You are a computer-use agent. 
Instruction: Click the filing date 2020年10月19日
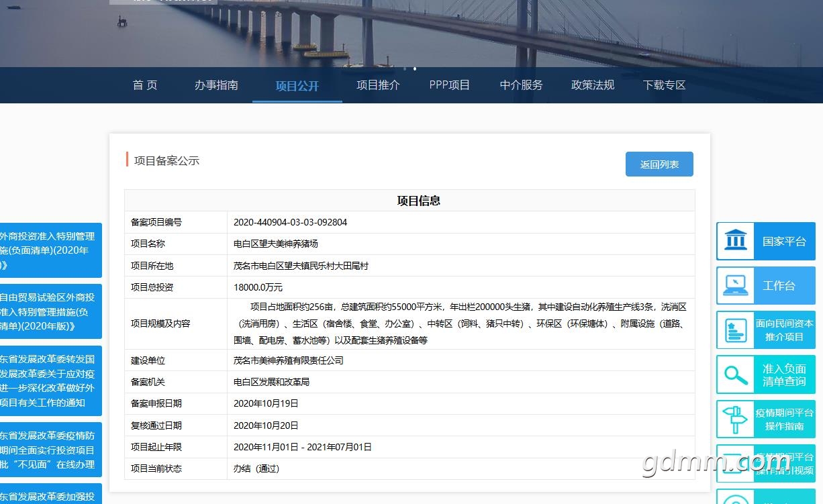[x=266, y=403]
